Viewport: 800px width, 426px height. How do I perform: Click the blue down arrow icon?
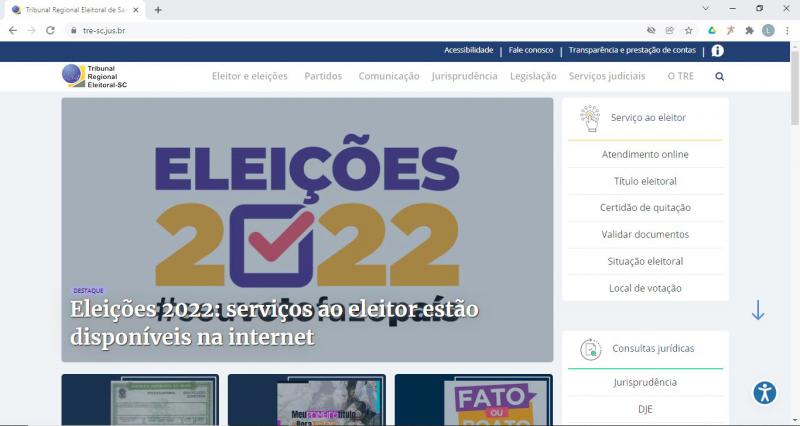pos(758,310)
